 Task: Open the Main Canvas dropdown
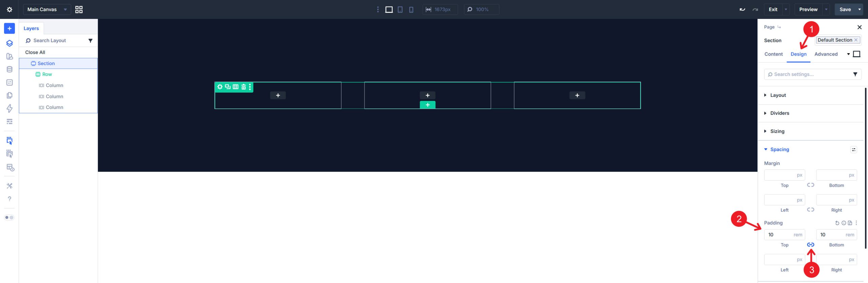pyautogui.click(x=47, y=9)
